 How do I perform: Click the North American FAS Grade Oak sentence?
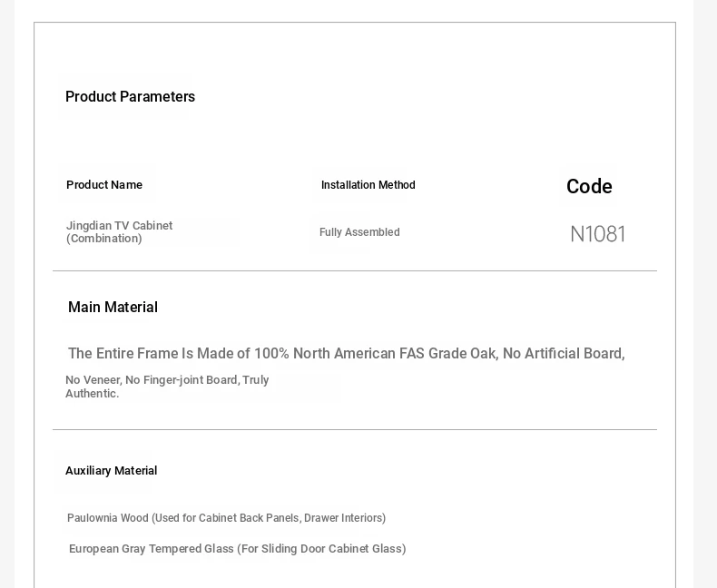click(x=346, y=354)
